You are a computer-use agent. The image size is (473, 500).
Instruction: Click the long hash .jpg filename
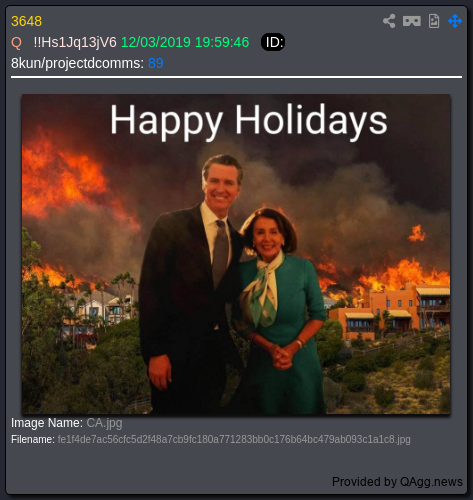(234, 439)
